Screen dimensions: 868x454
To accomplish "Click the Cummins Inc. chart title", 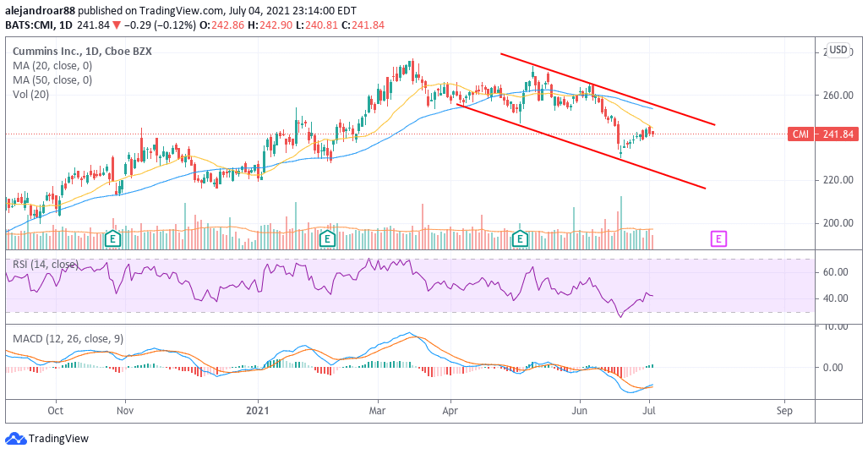I will (82, 52).
